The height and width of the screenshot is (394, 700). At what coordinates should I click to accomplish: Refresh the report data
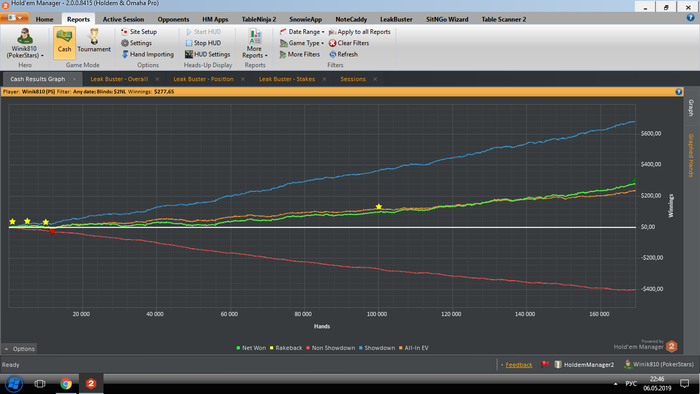(343, 54)
